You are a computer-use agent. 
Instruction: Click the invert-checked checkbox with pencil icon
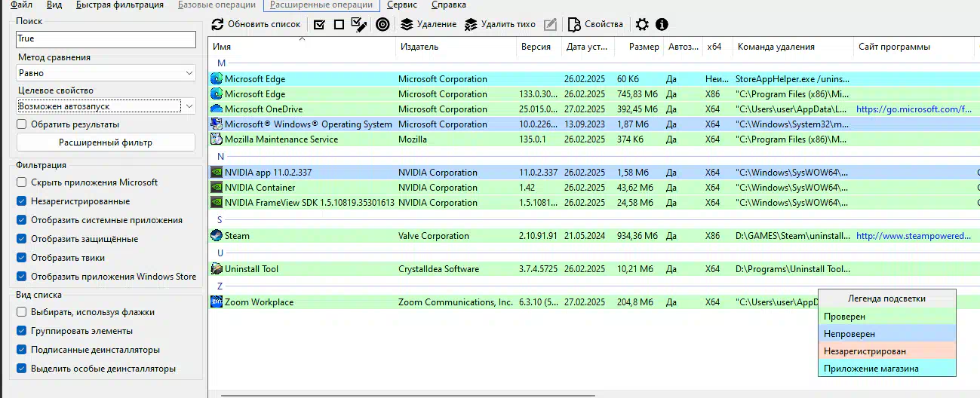(x=359, y=24)
